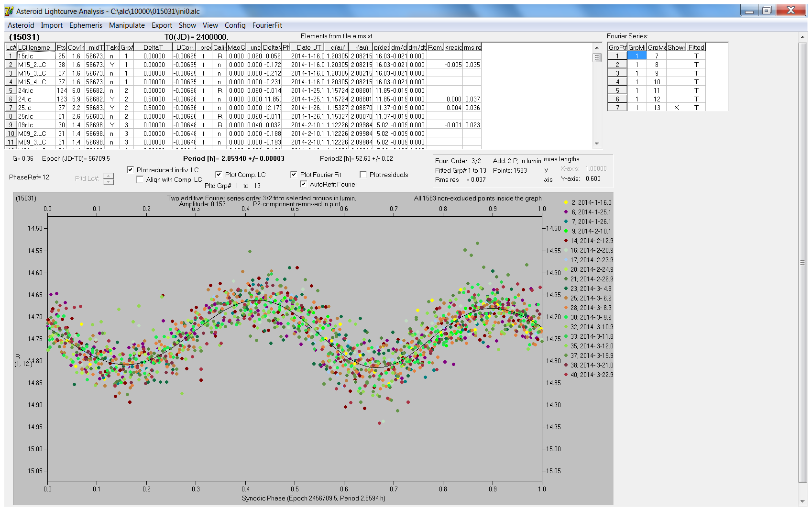This screenshot has width=812, height=511.
Task: Select 25.lc filename cell
Action: [36, 108]
